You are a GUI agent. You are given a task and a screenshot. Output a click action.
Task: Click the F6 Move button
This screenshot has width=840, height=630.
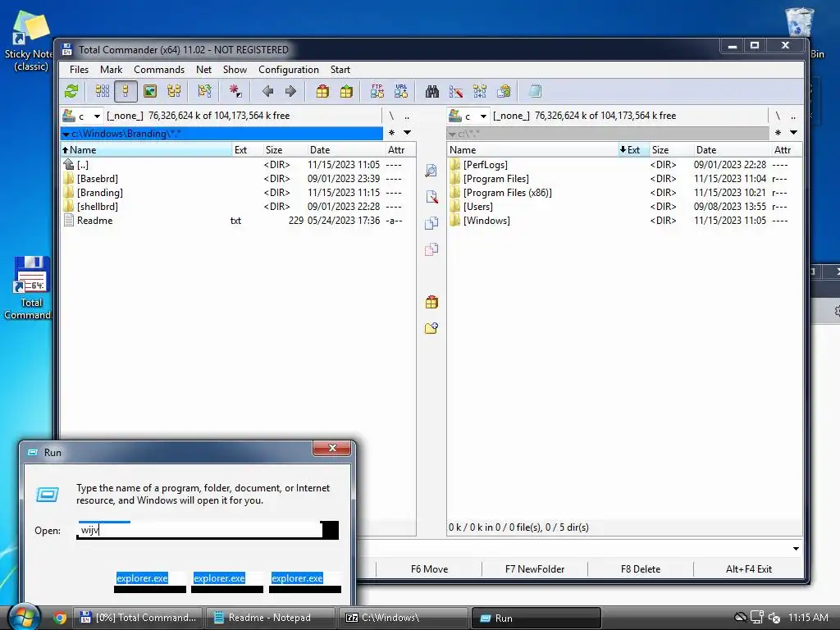429,569
